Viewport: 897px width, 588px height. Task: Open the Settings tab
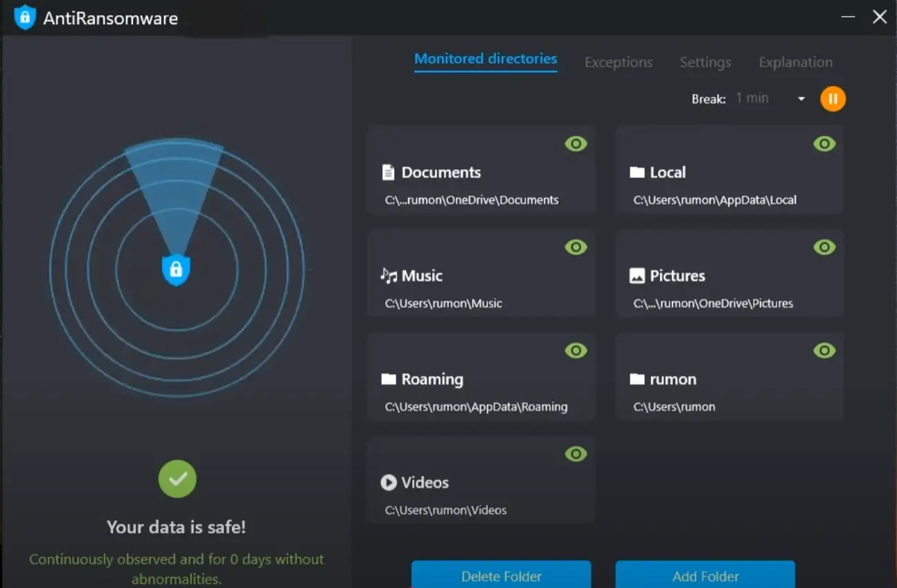coord(705,62)
